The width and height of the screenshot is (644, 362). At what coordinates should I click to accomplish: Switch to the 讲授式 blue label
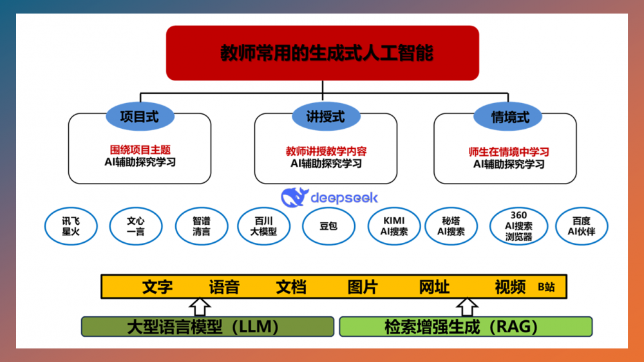[x=326, y=117]
